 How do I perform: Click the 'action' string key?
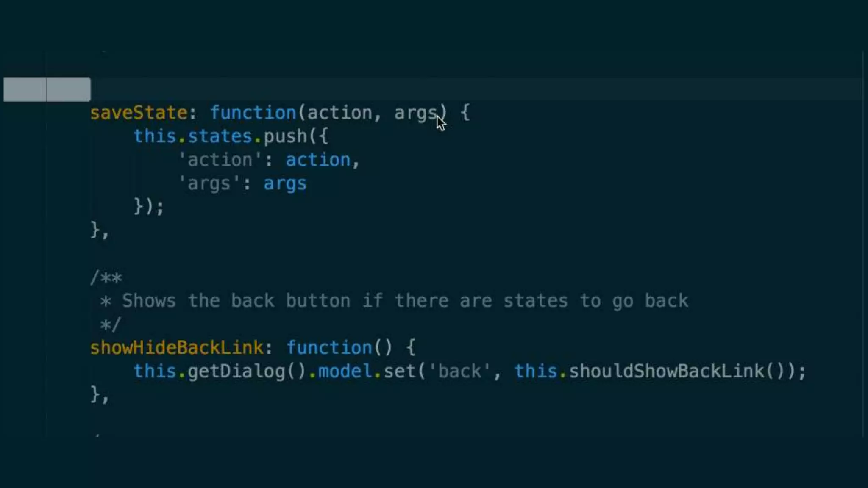[x=220, y=160]
